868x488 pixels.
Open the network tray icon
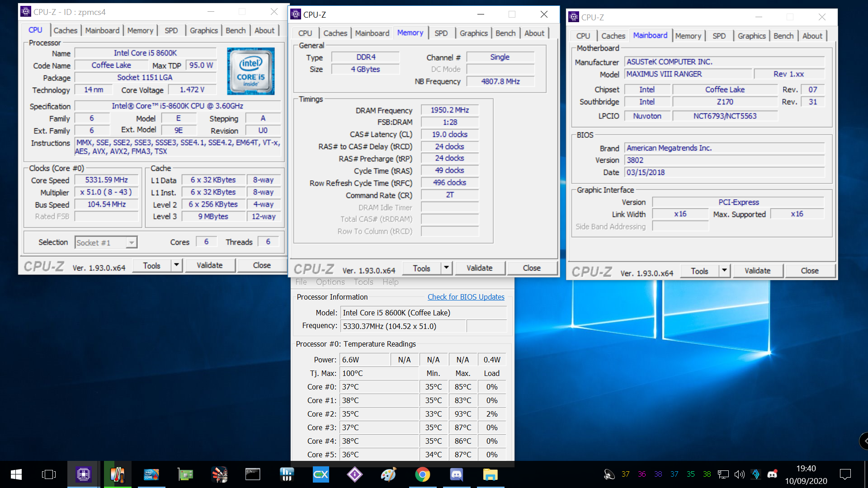tap(723, 474)
